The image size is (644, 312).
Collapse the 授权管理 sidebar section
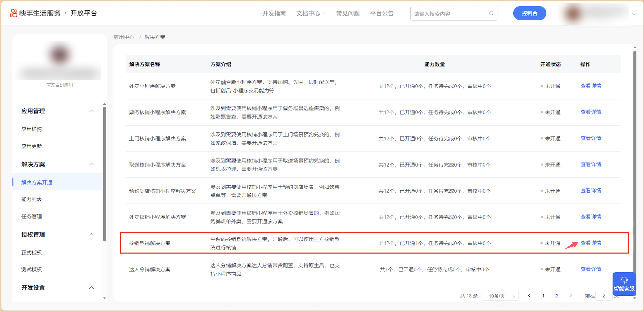pos(91,234)
